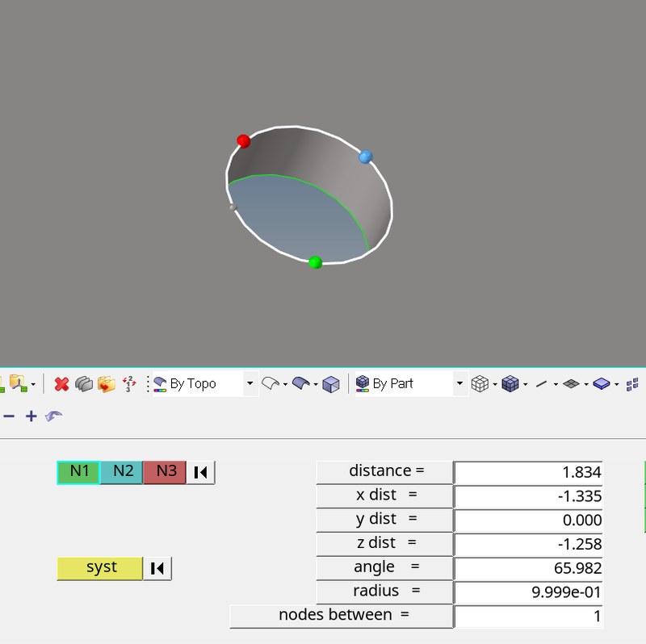This screenshot has height=644, width=646.
Task: Toggle the N1 node selector
Action: (x=78, y=472)
